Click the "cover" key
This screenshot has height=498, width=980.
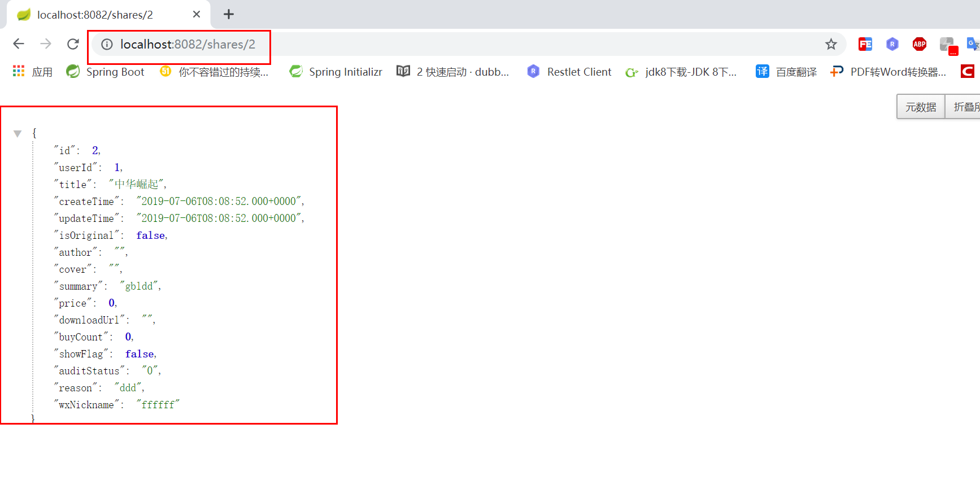[x=73, y=269]
